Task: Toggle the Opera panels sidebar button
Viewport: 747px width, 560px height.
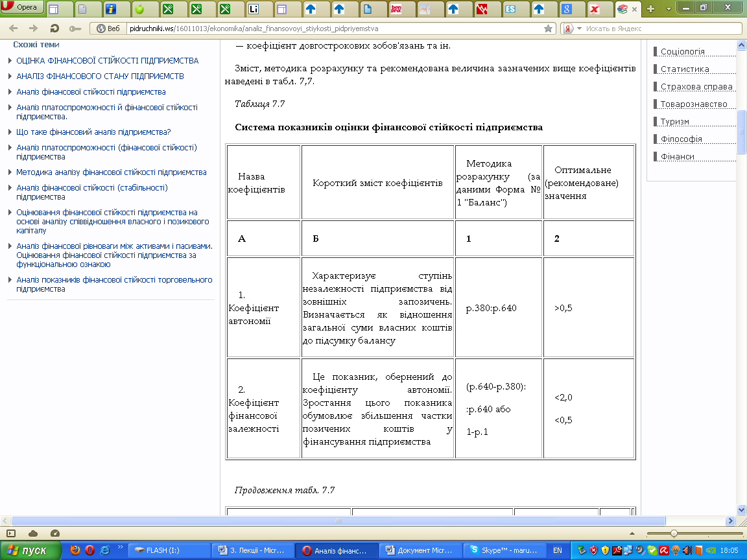Action: click(x=11, y=533)
